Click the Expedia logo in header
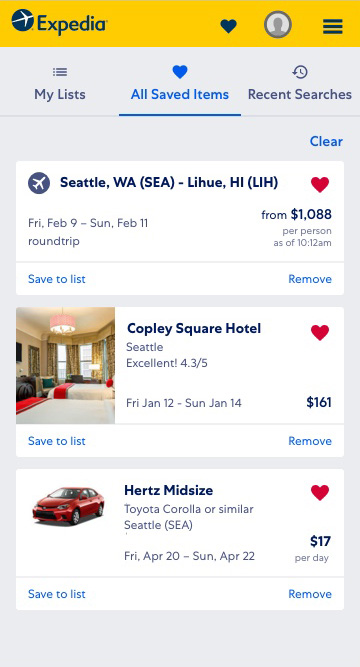The width and height of the screenshot is (360, 667). click(59, 22)
